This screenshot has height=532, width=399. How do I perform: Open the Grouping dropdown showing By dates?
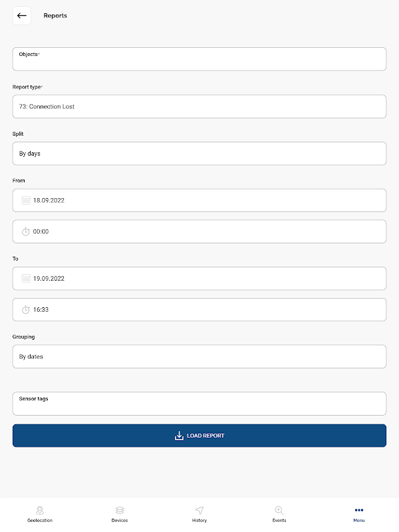(x=199, y=356)
